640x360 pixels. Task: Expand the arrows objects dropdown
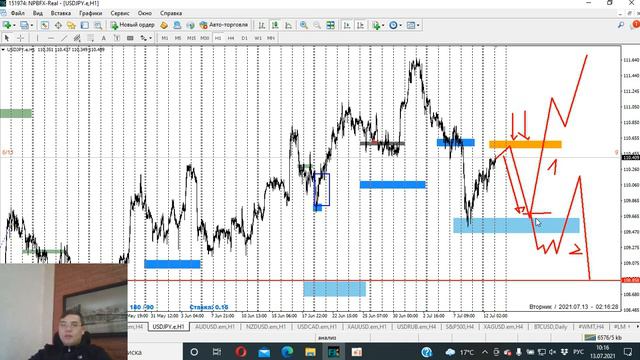click(x=150, y=38)
